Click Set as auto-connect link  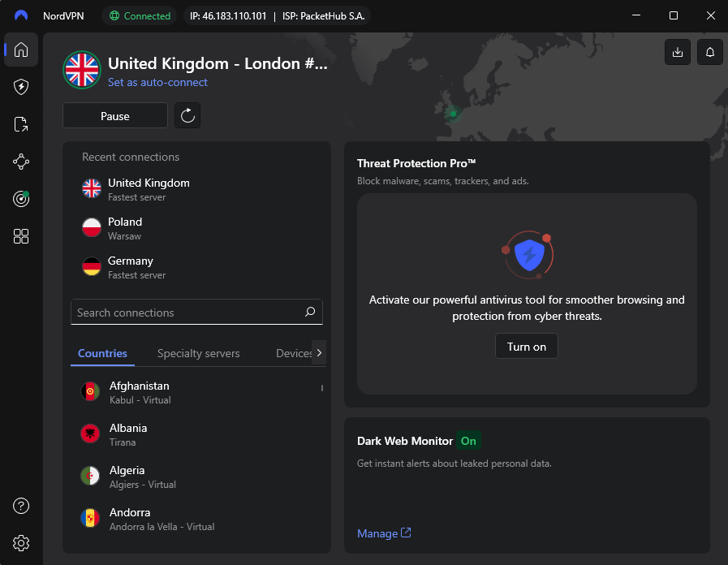click(x=157, y=82)
